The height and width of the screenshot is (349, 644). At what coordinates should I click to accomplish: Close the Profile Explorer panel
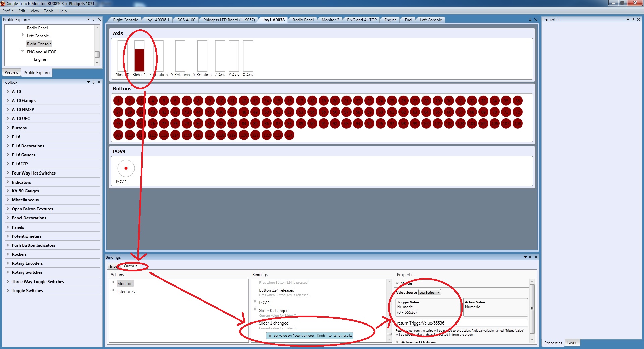point(99,19)
